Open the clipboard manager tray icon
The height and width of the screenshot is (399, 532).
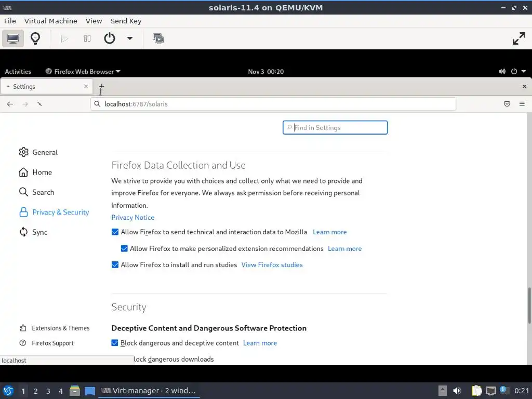pyautogui.click(x=476, y=391)
